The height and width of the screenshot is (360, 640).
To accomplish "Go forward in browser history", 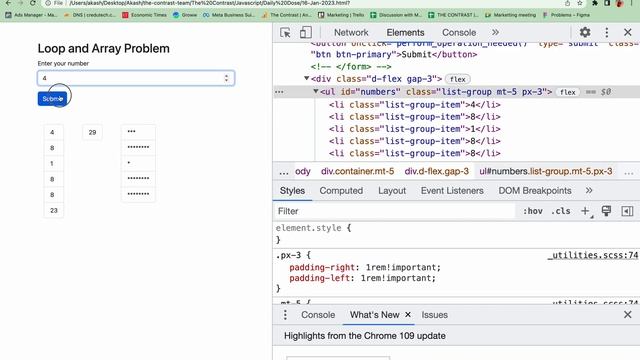I will [20, 3].
